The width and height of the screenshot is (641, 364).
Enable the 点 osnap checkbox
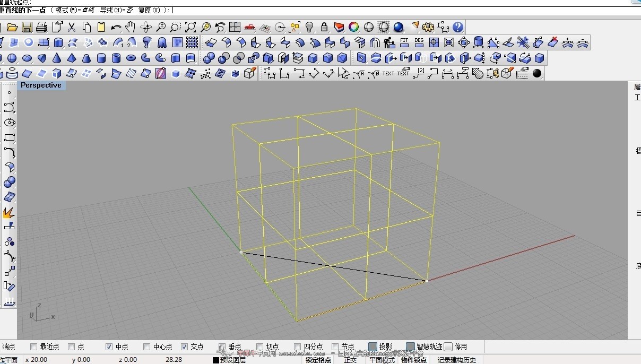tap(72, 347)
